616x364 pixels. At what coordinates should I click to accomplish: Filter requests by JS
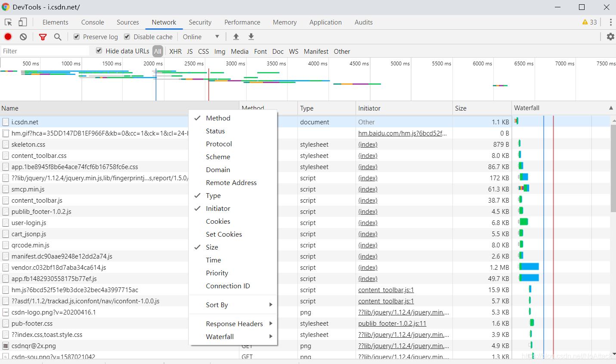(190, 52)
